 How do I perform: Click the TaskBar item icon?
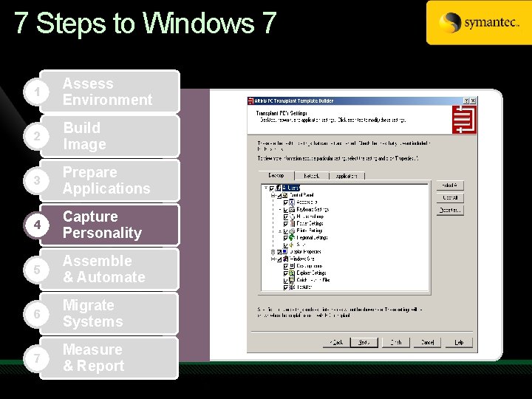click(291, 287)
